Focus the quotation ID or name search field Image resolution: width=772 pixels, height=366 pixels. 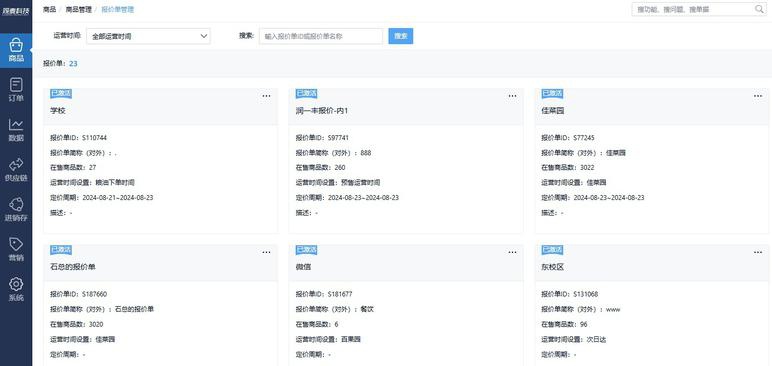pos(321,36)
